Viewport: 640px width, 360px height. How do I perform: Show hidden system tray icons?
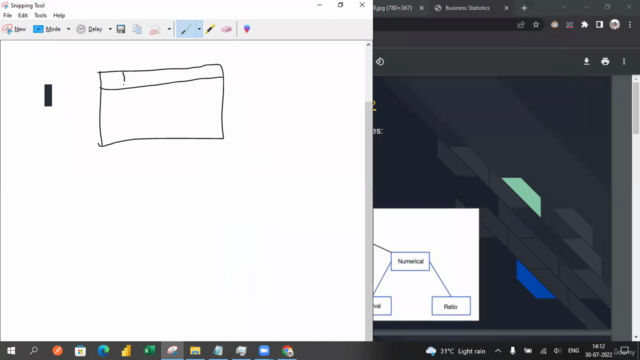[498, 351]
